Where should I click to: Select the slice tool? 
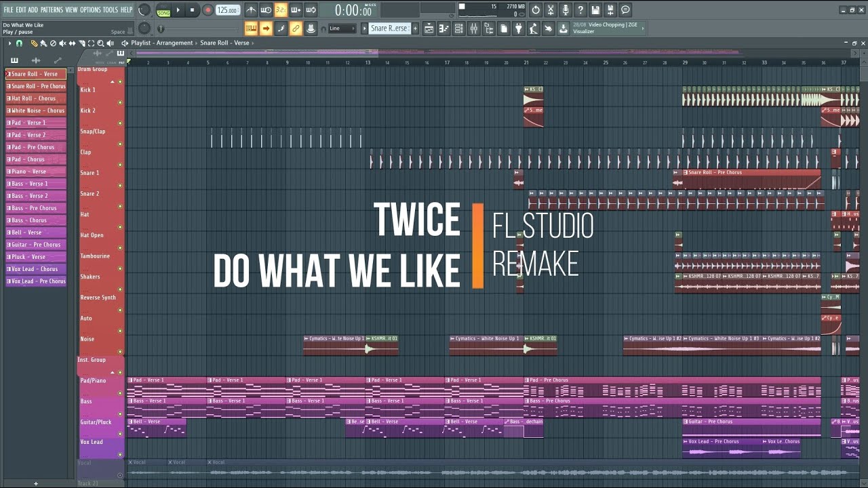[82, 43]
